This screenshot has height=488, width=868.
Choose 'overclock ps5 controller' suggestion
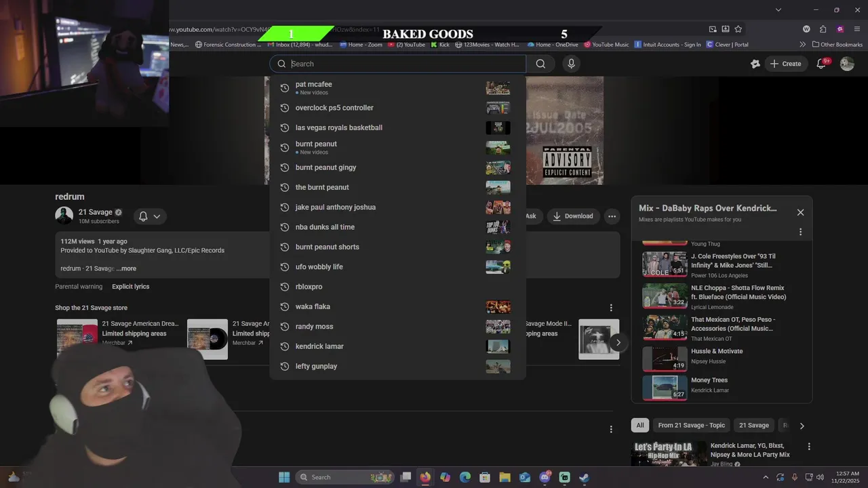(397, 108)
